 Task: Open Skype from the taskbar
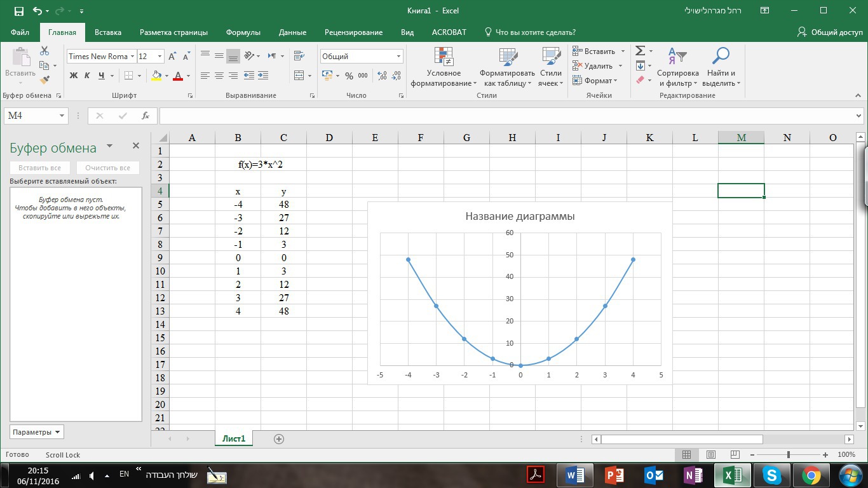(x=771, y=475)
